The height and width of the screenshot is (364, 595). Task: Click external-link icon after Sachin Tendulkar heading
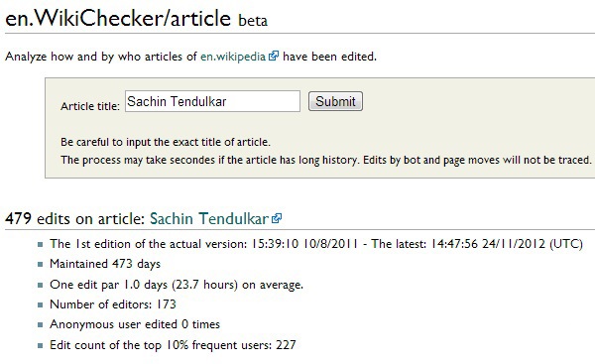pyautogui.click(x=277, y=218)
